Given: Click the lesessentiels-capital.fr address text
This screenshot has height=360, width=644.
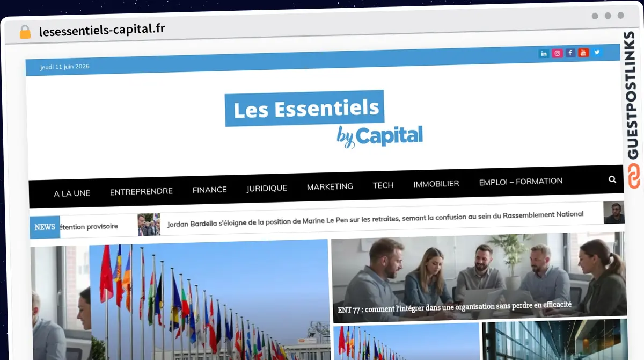Looking at the screenshot, I should (102, 30).
